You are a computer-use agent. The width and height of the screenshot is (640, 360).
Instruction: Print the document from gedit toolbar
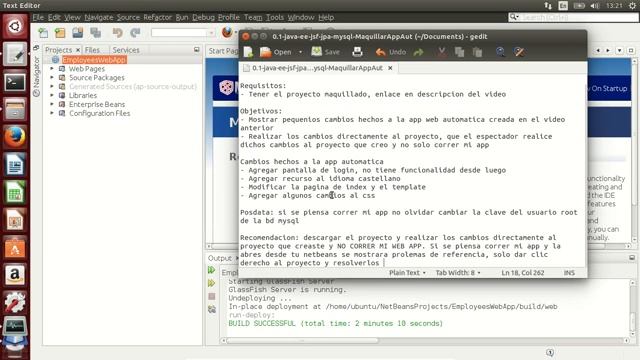pos(357,52)
